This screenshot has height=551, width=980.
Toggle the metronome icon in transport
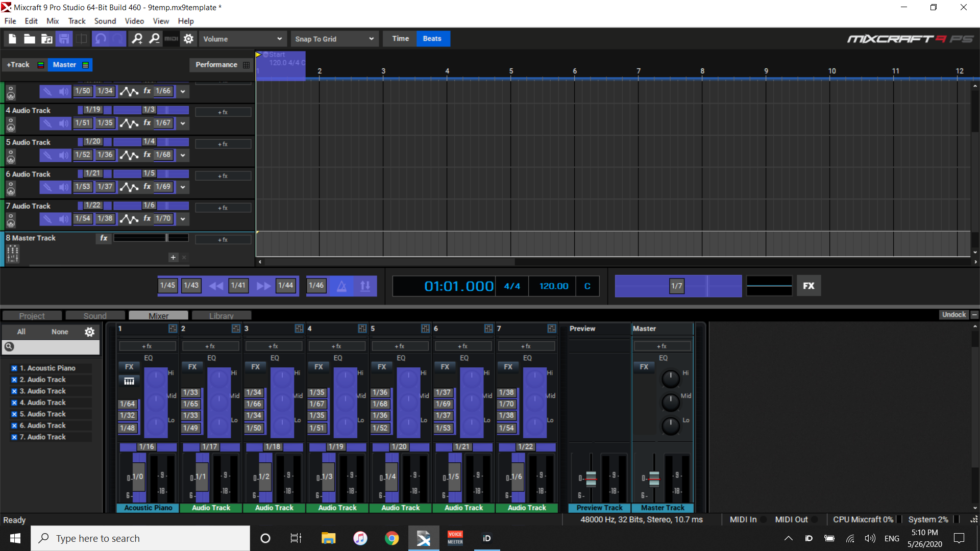(x=341, y=286)
